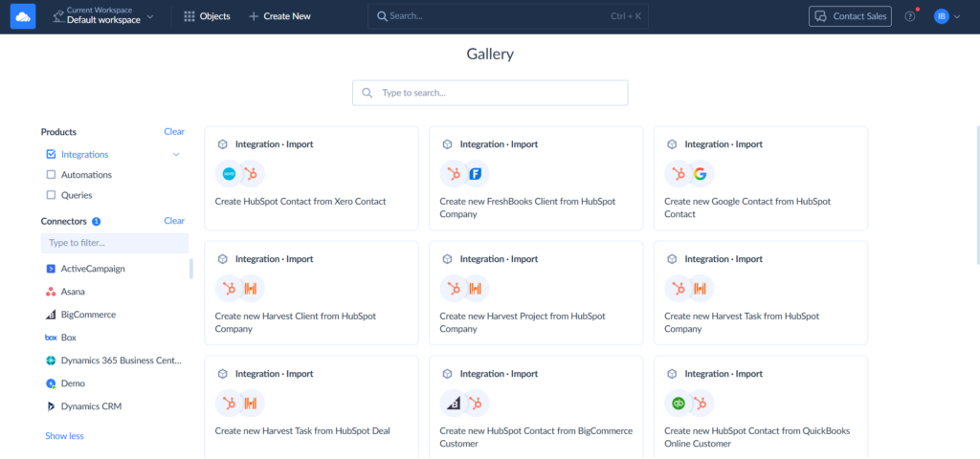The height and width of the screenshot is (459, 980).
Task: Click the cloud logo home icon
Action: point(23,16)
